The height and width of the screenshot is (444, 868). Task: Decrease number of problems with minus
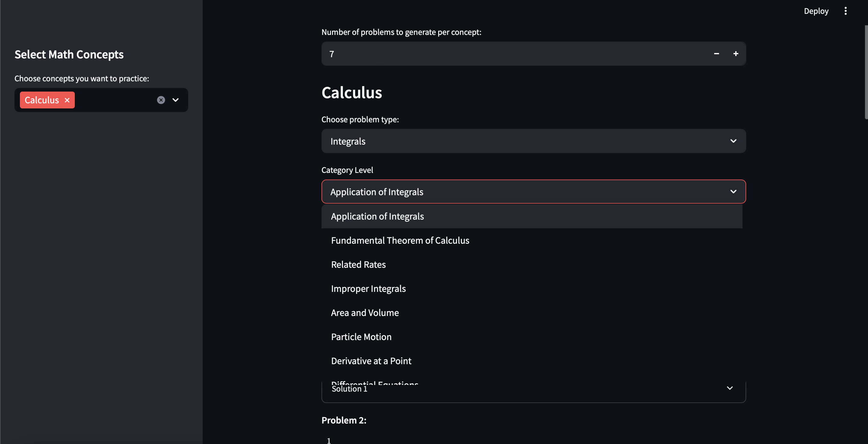[x=716, y=54]
